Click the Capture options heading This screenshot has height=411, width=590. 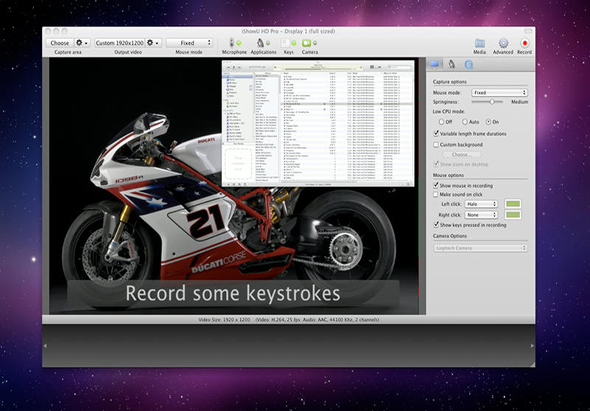click(x=450, y=82)
